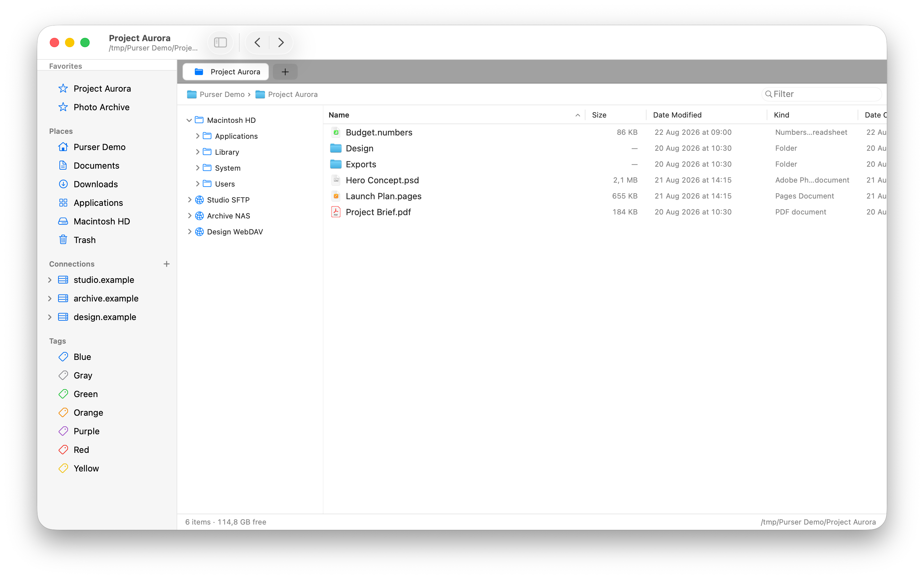
Task: Collapse Macintosh HD tree node
Action: (189, 120)
